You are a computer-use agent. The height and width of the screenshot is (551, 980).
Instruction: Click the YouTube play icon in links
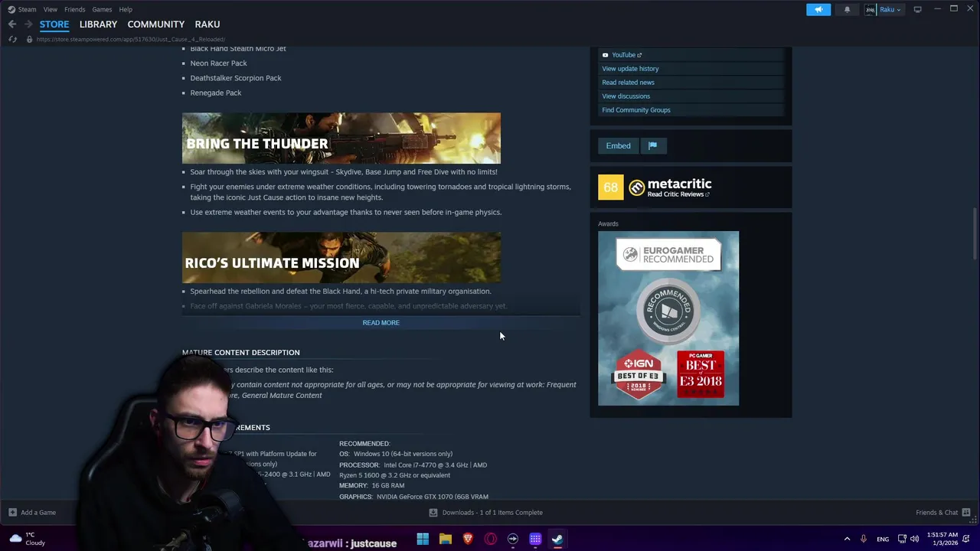tap(605, 55)
